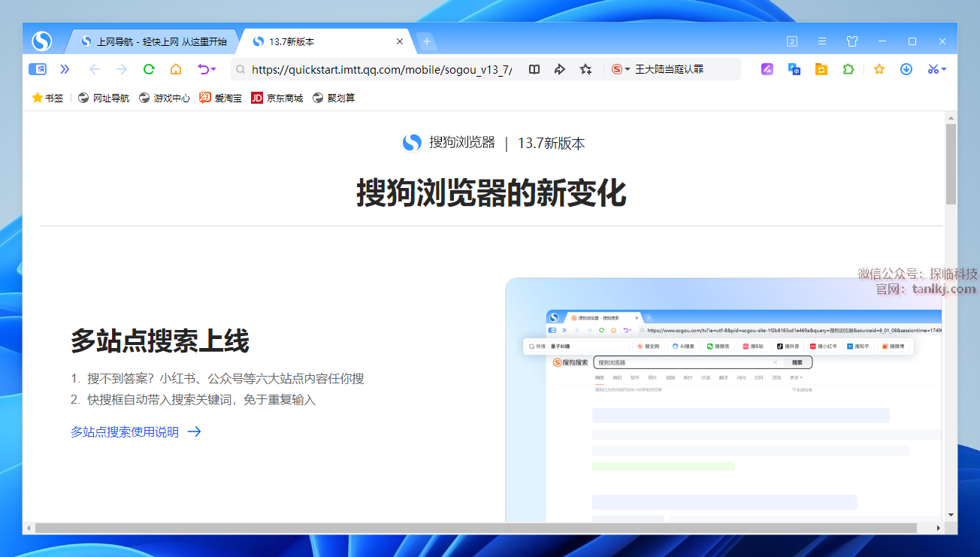980x557 pixels.
Task: Click the vertical scrollbar thumb
Action: coord(951,164)
